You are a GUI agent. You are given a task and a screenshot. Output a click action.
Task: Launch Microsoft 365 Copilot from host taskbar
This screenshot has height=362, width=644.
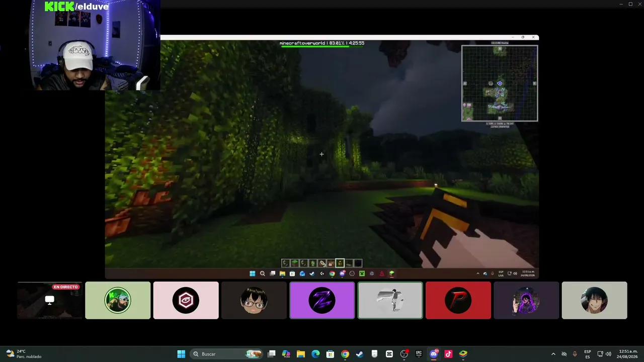click(x=286, y=354)
